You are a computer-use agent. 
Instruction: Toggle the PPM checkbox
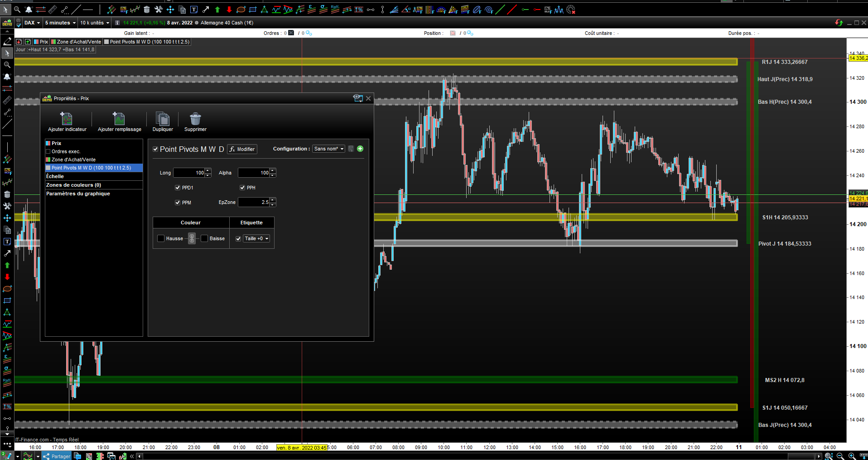coord(178,203)
